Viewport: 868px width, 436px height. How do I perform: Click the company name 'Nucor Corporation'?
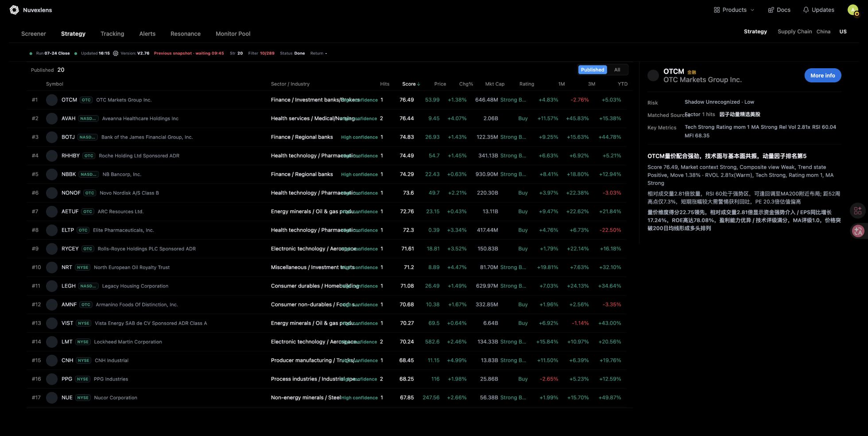[116, 397]
